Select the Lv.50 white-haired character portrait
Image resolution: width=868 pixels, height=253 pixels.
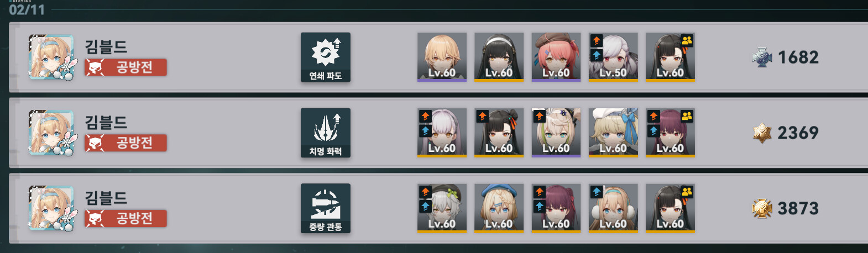click(x=613, y=57)
